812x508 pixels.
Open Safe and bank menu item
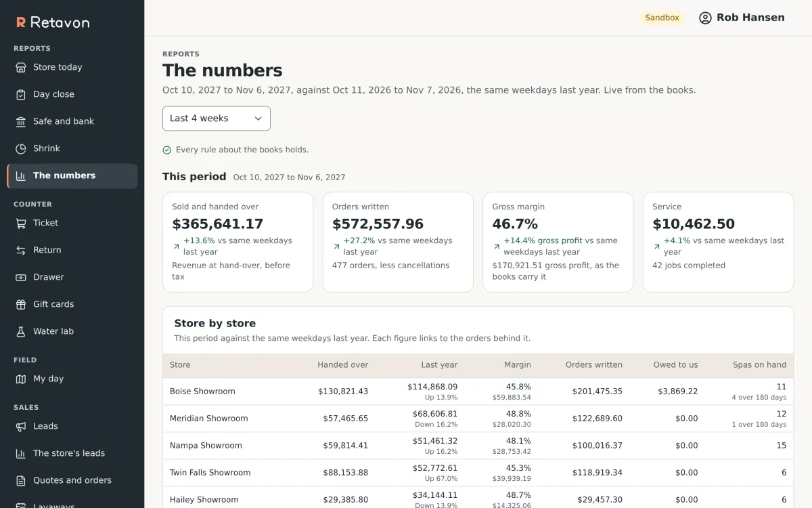tap(72, 121)
